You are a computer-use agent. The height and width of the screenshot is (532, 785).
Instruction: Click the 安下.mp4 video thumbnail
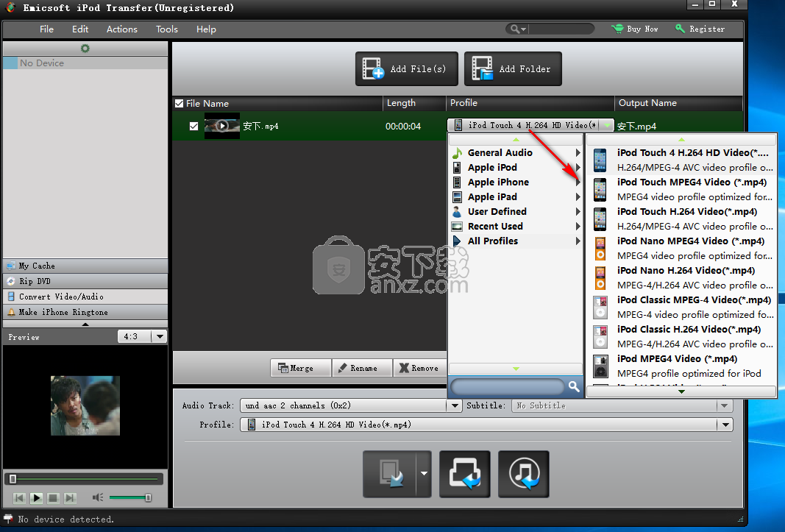pyautogui.click(x=221, y=126)
